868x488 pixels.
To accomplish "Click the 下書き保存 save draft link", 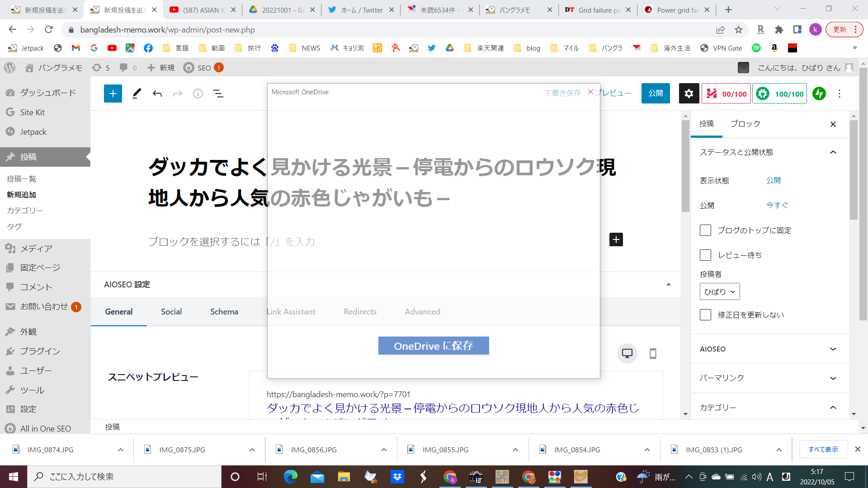I will (x=562, y=93).
